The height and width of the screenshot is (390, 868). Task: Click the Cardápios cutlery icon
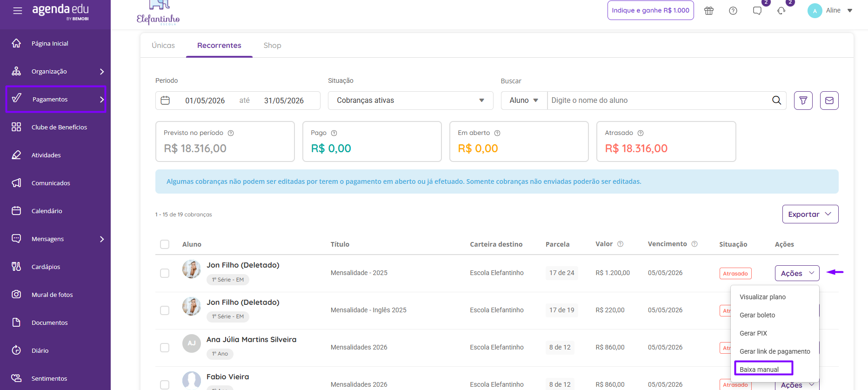[16, 267]
